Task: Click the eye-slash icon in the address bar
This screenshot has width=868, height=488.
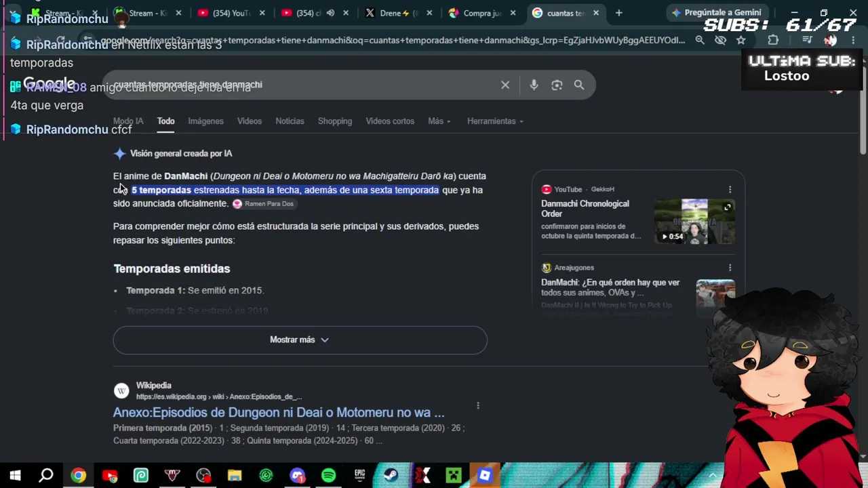Action: pos(720,41)
